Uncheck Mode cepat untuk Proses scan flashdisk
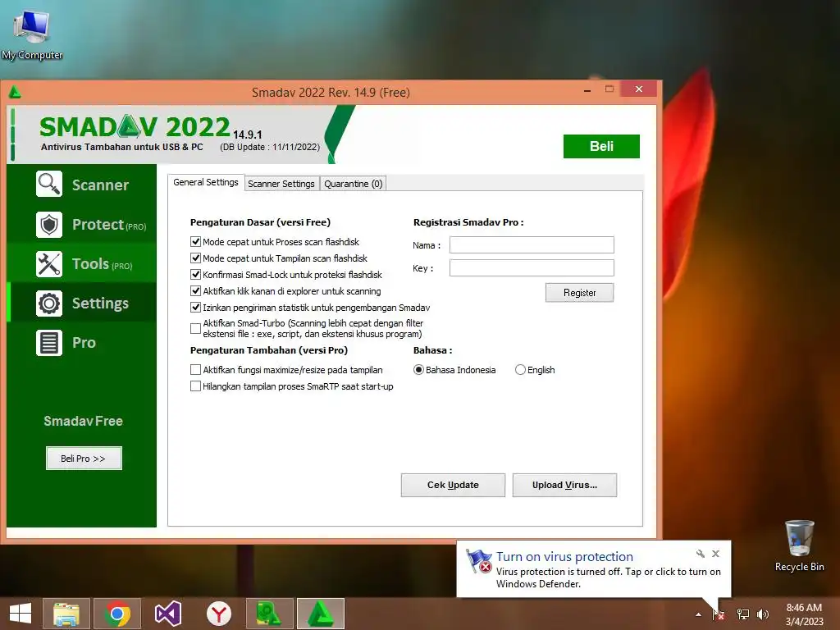Viewport: 840px width, 630px height. (195, 242)
